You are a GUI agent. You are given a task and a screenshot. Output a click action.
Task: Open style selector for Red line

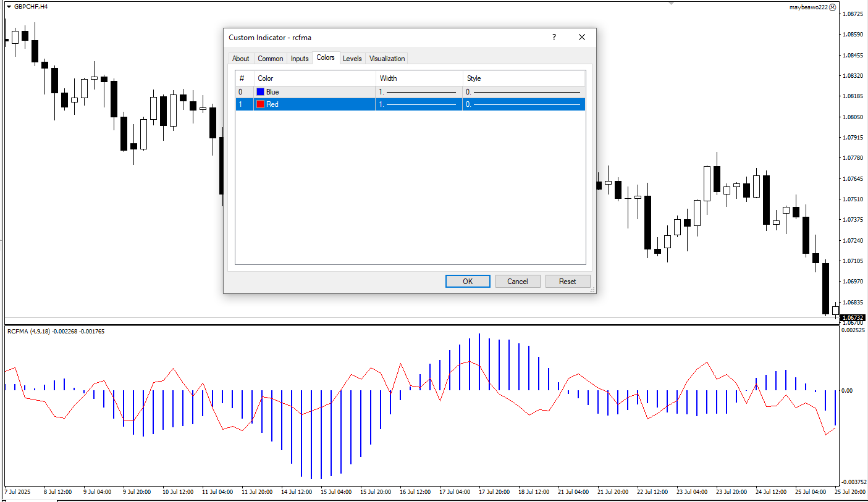(523, 104)
